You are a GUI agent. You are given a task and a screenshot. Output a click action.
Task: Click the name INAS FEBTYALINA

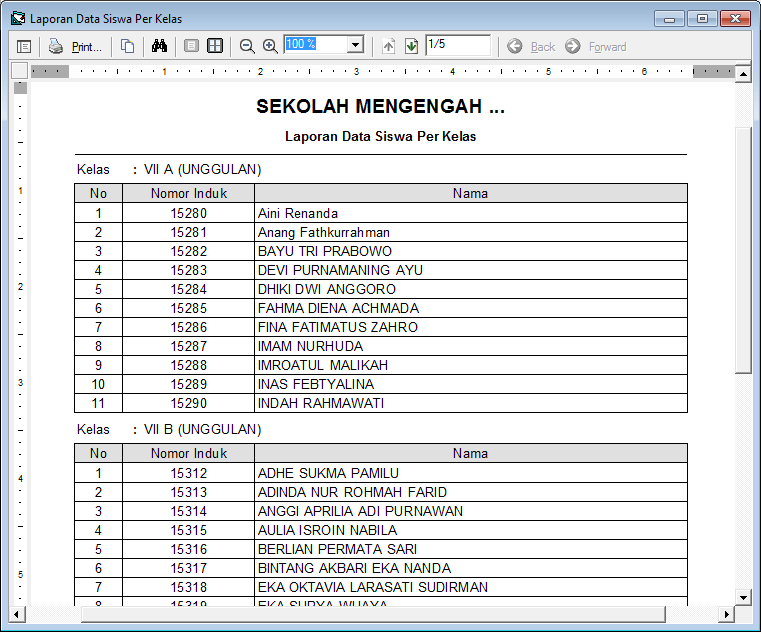coord(316,384)
